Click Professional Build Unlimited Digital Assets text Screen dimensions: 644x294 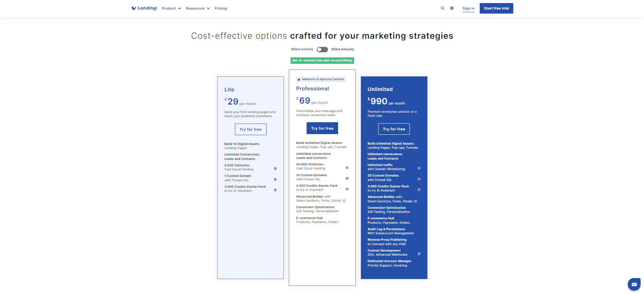click(x=321, y=145)
